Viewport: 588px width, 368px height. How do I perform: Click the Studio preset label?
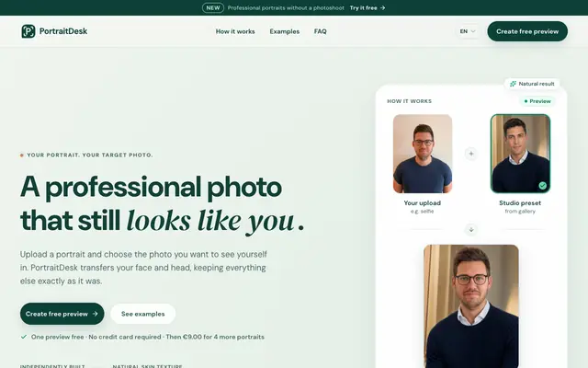coord(520,203)
